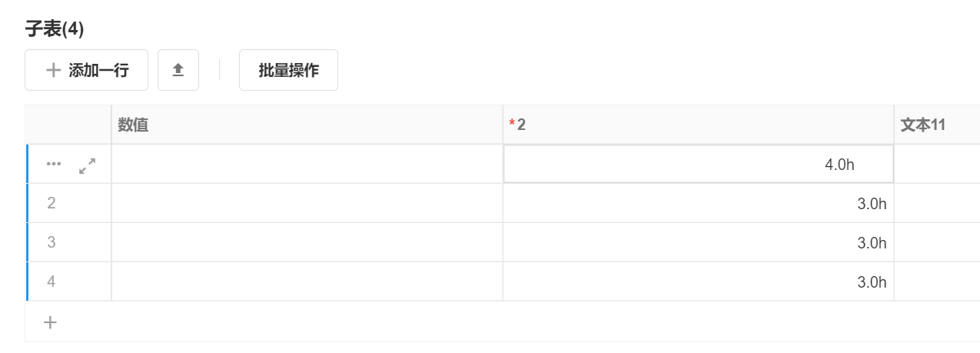The image size is (980, 353).
Task: Click the plus icon below row four
Action: pos(50,322)
